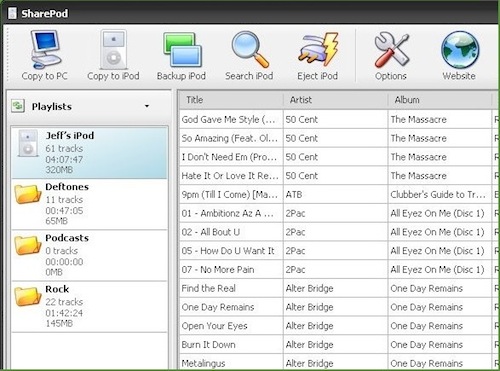Image resolution: width=500 pixels, height=371 pixels.
Task: Click 'Clubber's Guide to Tr...' album cell
Action: click(x=440, y=194)
